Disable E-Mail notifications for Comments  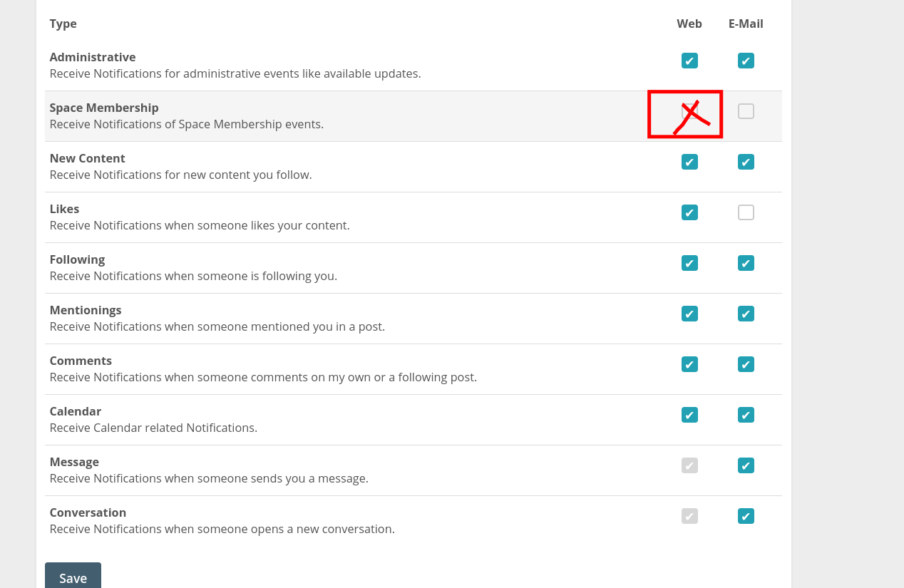746,364
